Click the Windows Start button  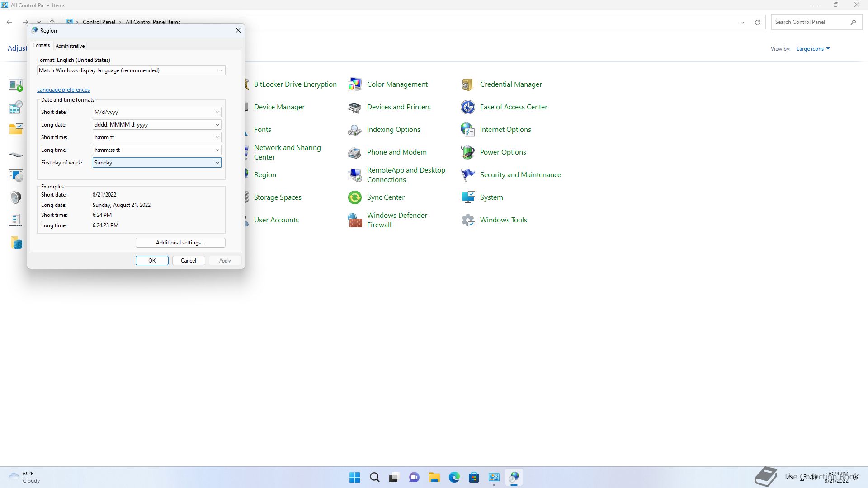[x=355, y=477]
